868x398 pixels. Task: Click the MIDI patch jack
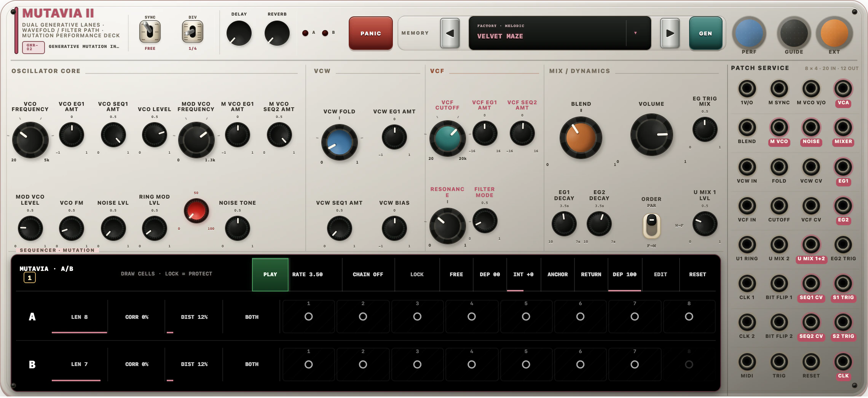click(747, 362)
